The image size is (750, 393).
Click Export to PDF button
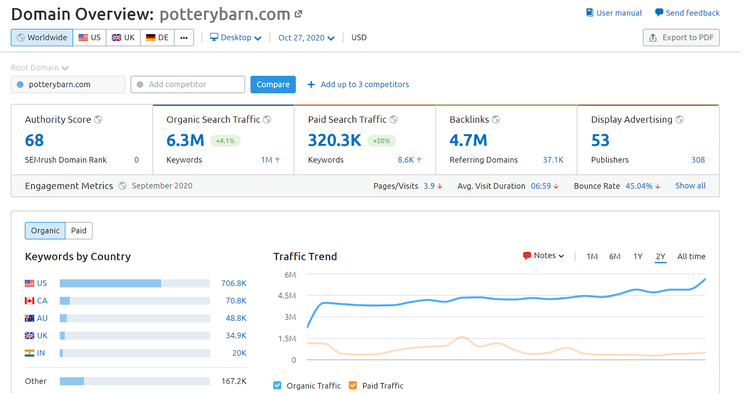tap(681, 37)
